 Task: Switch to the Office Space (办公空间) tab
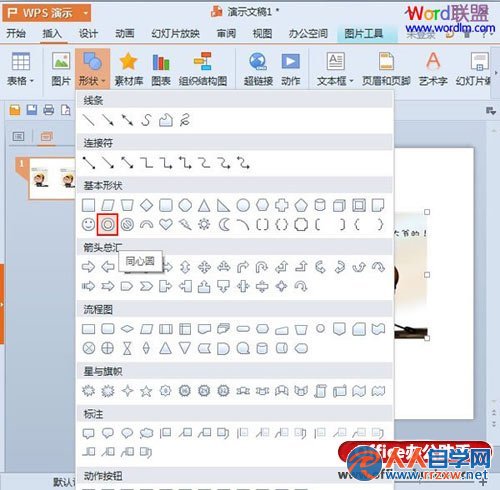308,33
